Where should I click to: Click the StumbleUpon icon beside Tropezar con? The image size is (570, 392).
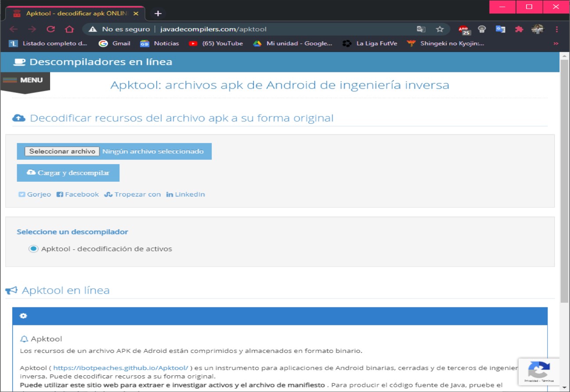coord(108,194)
